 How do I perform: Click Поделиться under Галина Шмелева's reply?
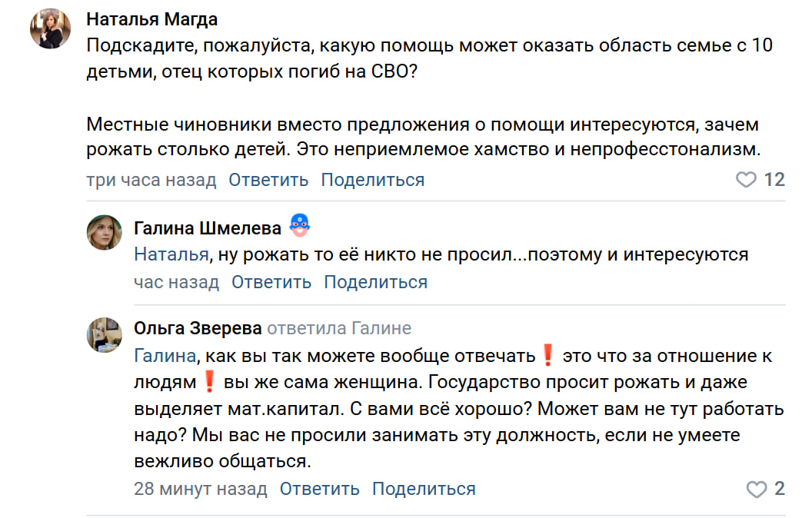click(375, 282)
